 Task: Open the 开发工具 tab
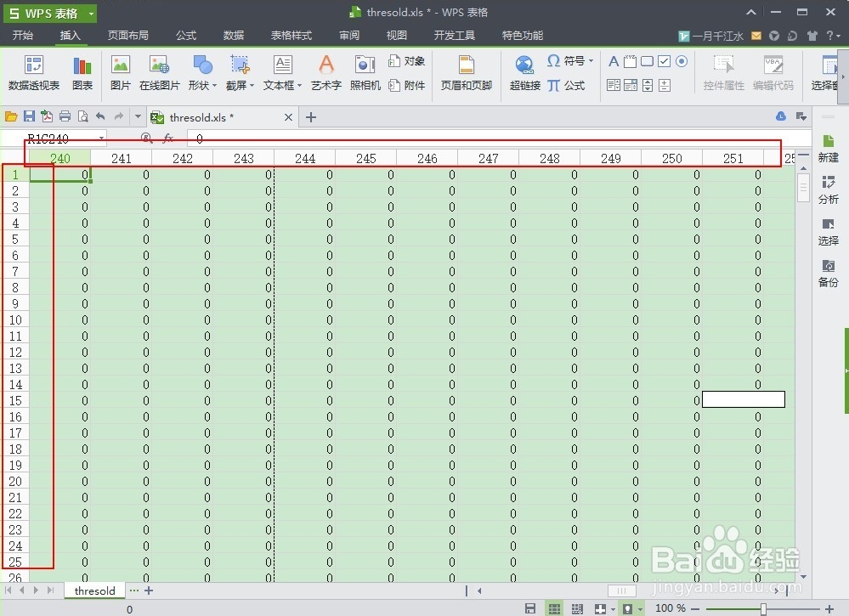pos(455,35)
